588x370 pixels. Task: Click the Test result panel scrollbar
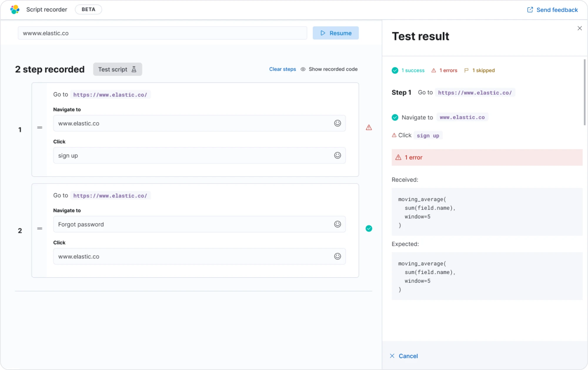click(584, 92)
